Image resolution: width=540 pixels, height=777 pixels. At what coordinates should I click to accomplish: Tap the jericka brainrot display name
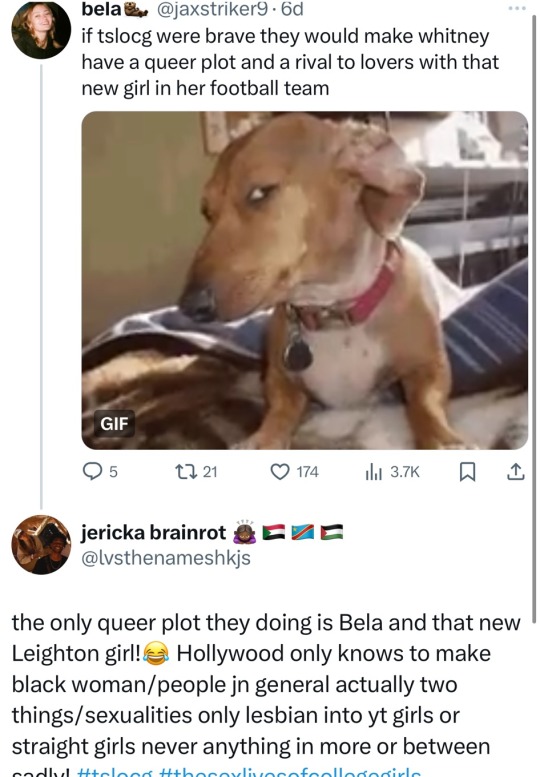[154, 532]
